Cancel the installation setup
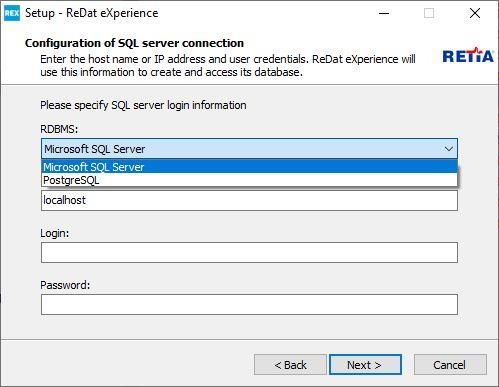 click(450, 365)
